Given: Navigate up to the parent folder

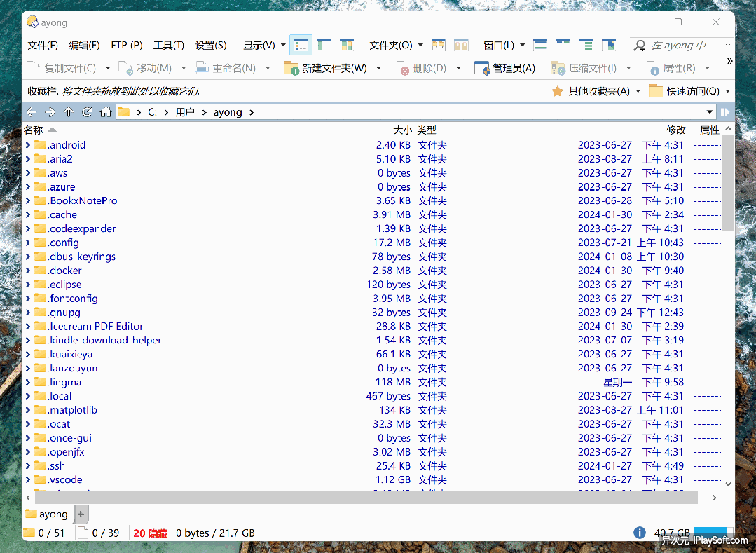Looking at the screenshot, I should 68,112.
